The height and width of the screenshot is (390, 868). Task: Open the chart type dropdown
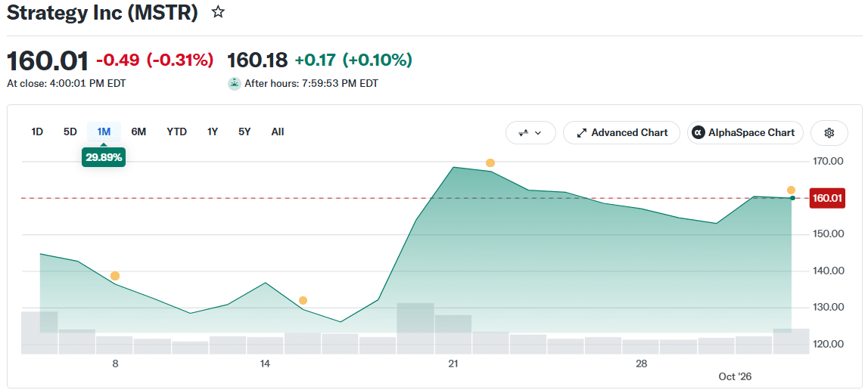pos(530,133)
